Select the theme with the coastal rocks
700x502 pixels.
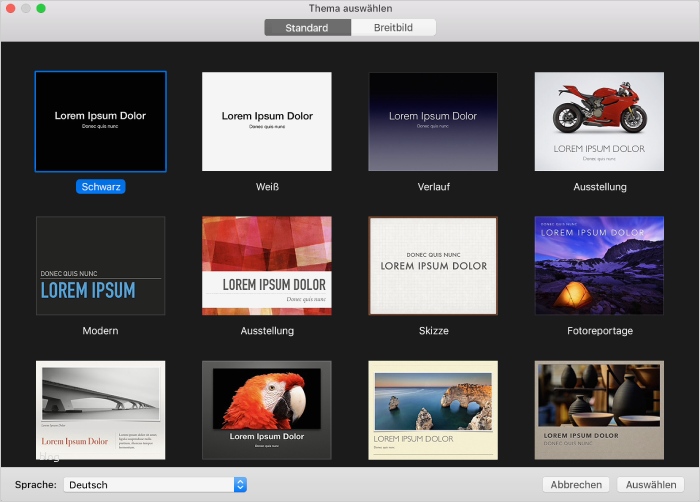point(433,410)
